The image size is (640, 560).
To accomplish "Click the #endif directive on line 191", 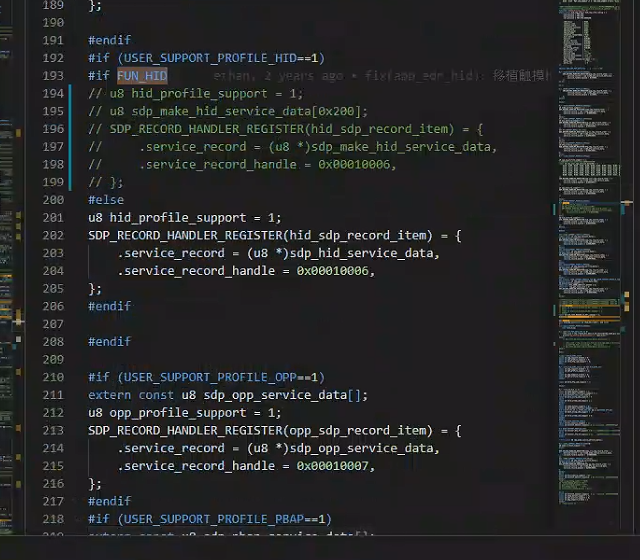I will pos(110,40).
